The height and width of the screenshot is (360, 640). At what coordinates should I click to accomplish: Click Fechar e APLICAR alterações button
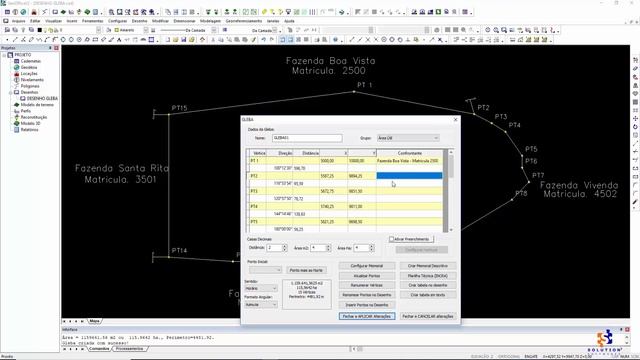[x=367, y=316]
